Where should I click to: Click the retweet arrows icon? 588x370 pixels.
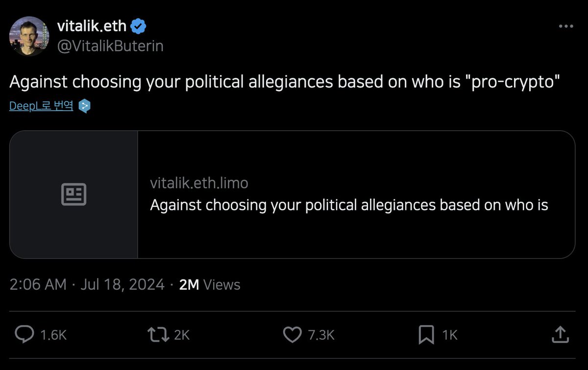point(158,334)
